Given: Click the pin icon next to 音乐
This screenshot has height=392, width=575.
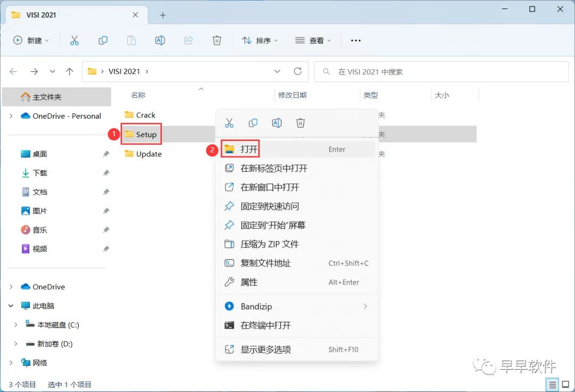Looking at the screenshot, I should coord(106,230).
